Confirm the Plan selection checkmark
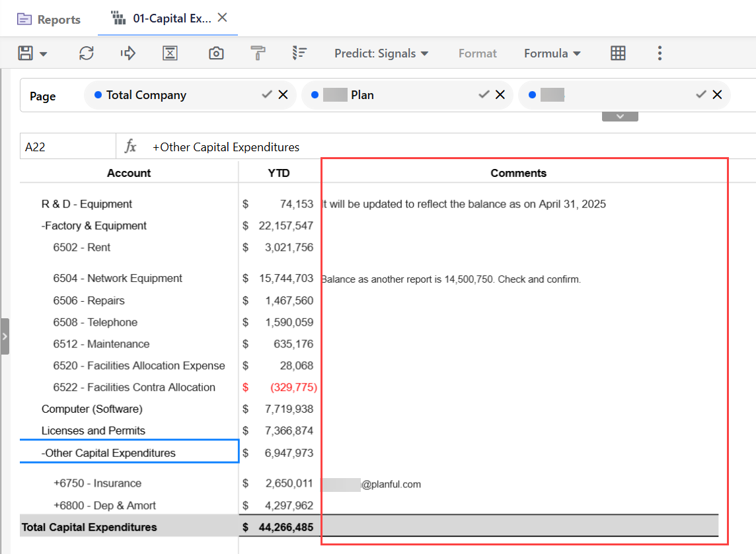The width and height of the screenshot is (756, 554). coord(484,94)
